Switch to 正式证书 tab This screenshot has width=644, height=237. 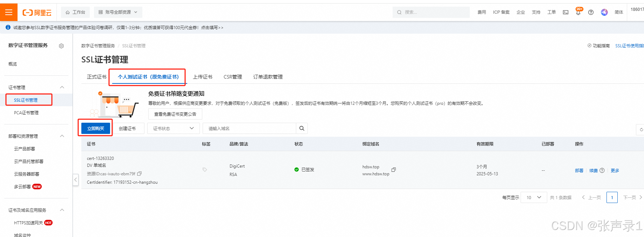click(97, 77)
